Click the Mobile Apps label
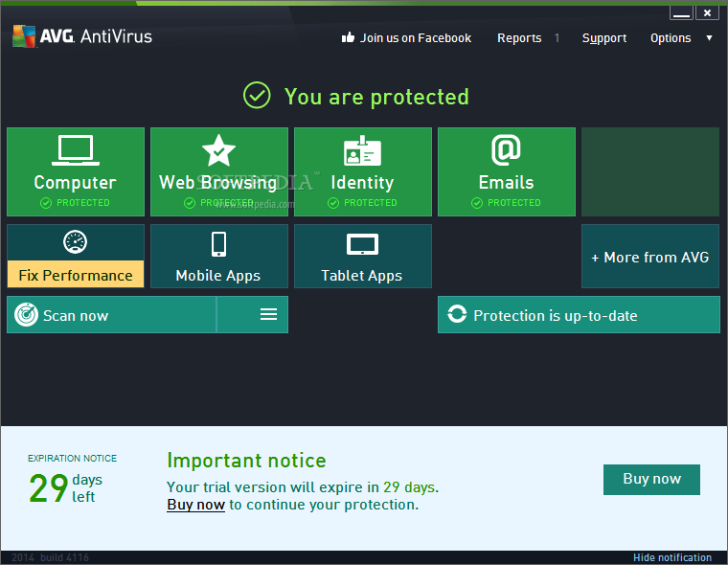This screenshot has height=565, width=728. pos(218,275)
